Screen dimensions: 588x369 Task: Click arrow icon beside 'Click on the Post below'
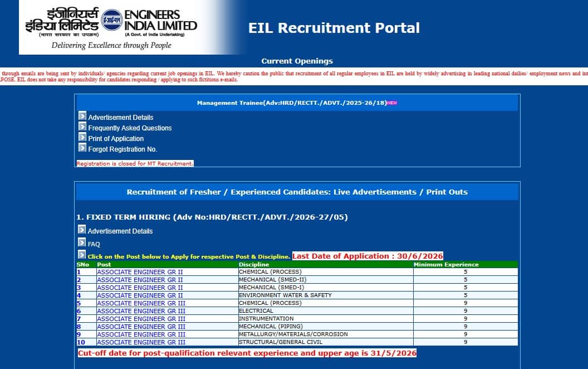pos(82,254)
